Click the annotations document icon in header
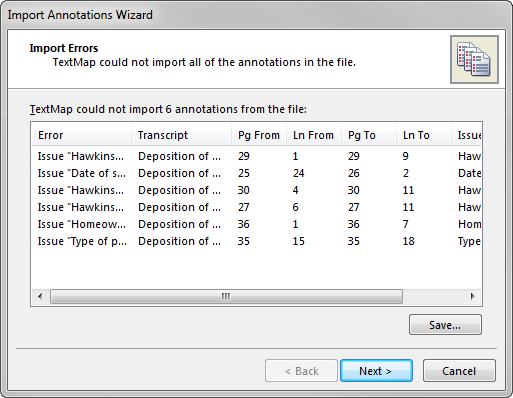 [474, 59]
